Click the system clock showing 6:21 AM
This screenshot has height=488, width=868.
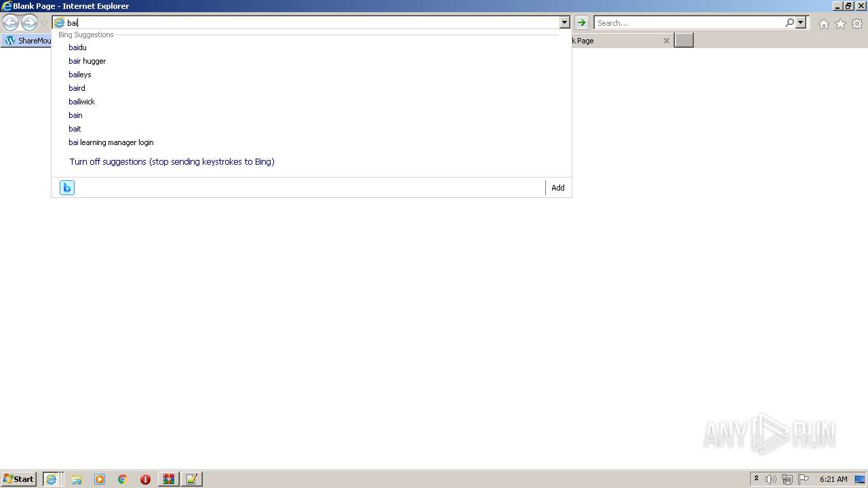pyautogui.click(x=833, y=479)
